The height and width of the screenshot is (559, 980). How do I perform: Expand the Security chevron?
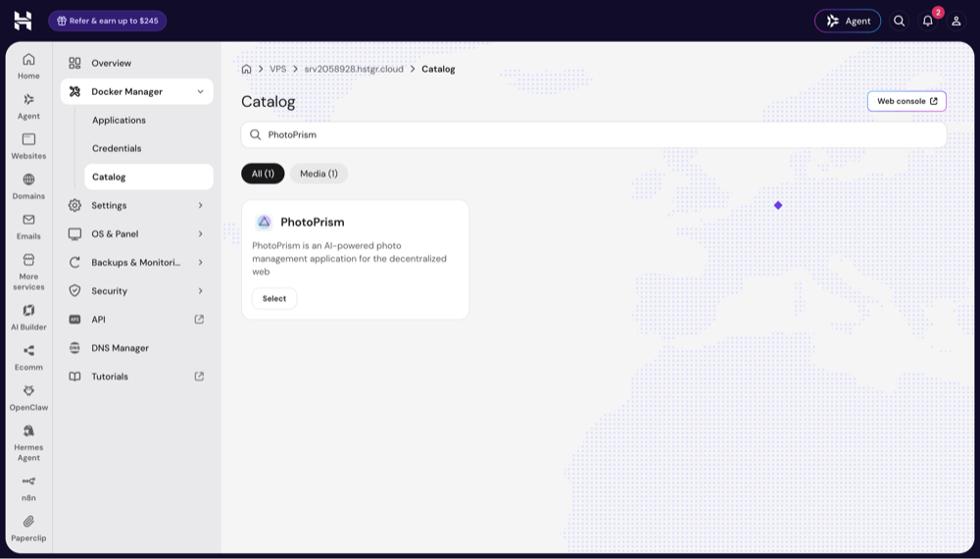coord(200,290)
